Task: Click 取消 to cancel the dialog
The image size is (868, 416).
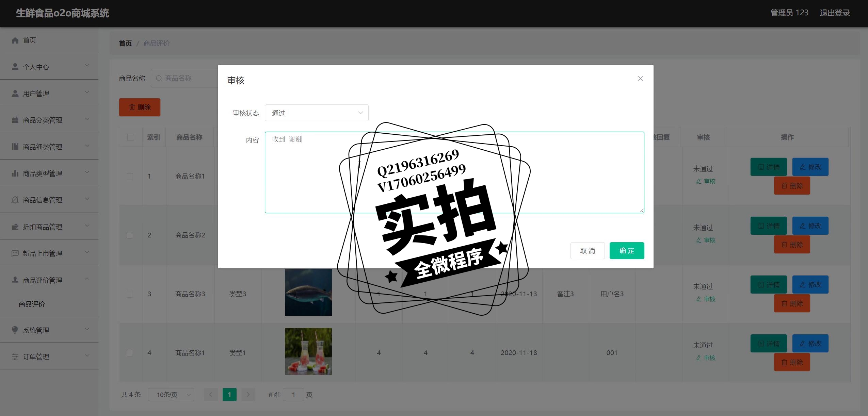Action: 588,251
